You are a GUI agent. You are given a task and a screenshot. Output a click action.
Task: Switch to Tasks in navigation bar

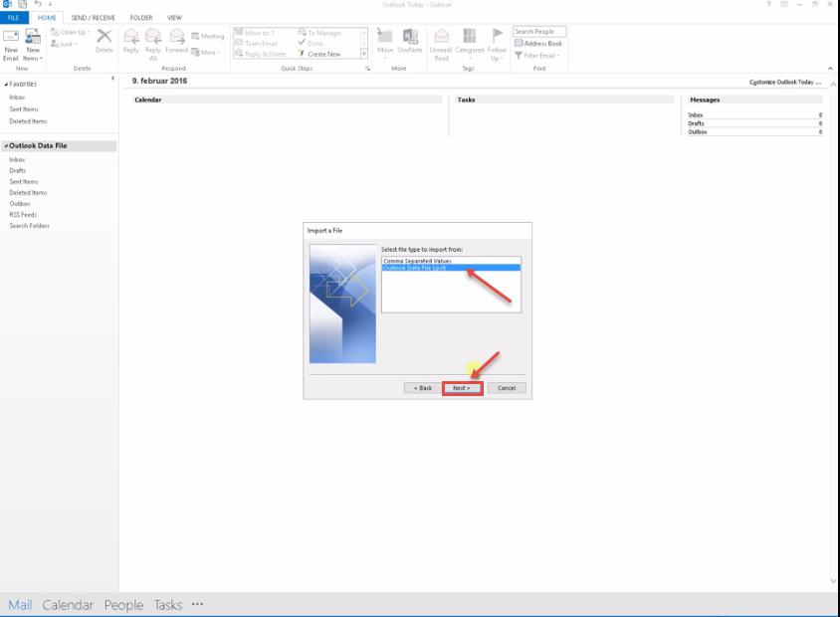[168, 605]
